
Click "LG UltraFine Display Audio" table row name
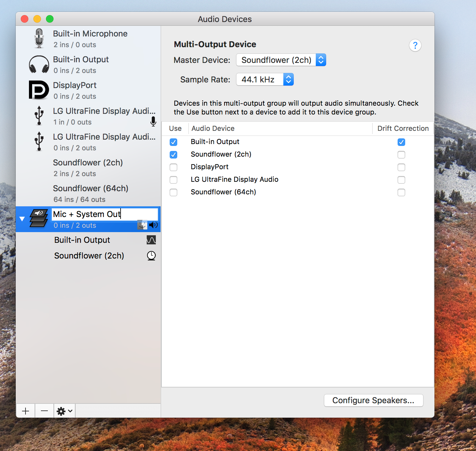click(235, 179)
